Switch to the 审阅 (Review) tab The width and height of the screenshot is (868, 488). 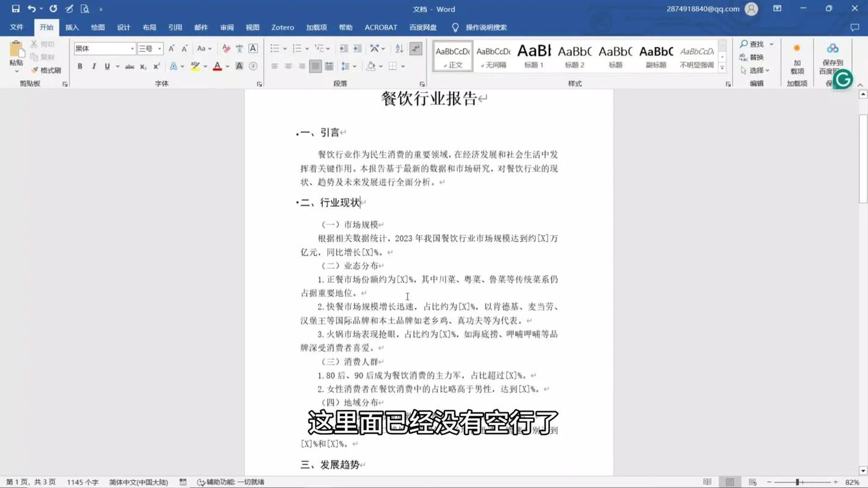pos(226,27)
